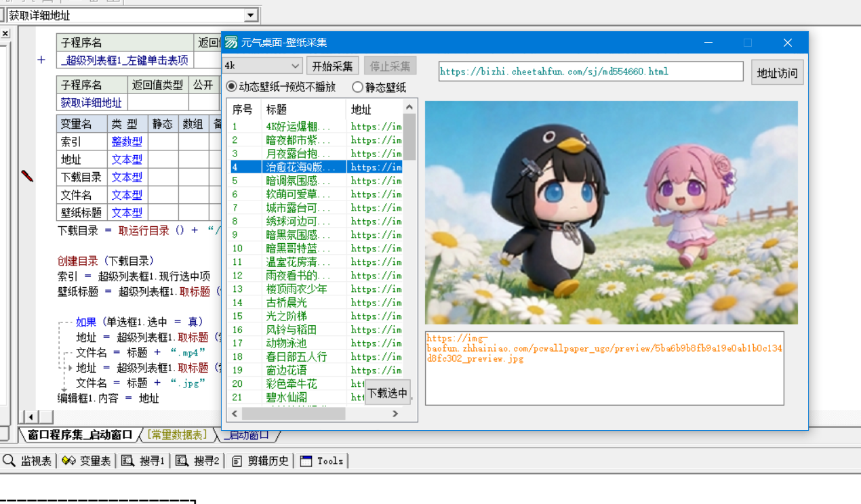The height and width of the screenshot is (504, 861).
Task: Click the list horizontal scroll right arrow
Action: pos(395,413)
